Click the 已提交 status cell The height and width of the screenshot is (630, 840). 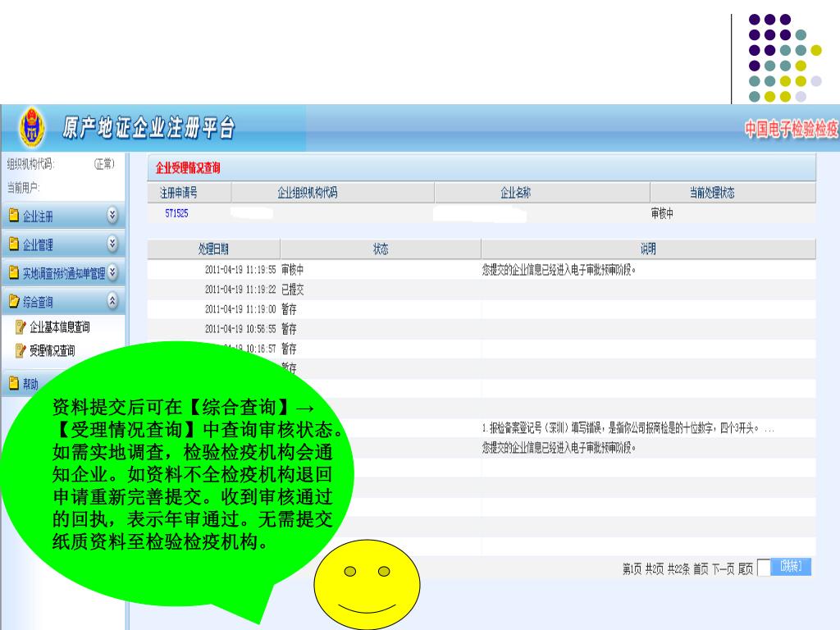pyautogui.click(x=293, y=290)
